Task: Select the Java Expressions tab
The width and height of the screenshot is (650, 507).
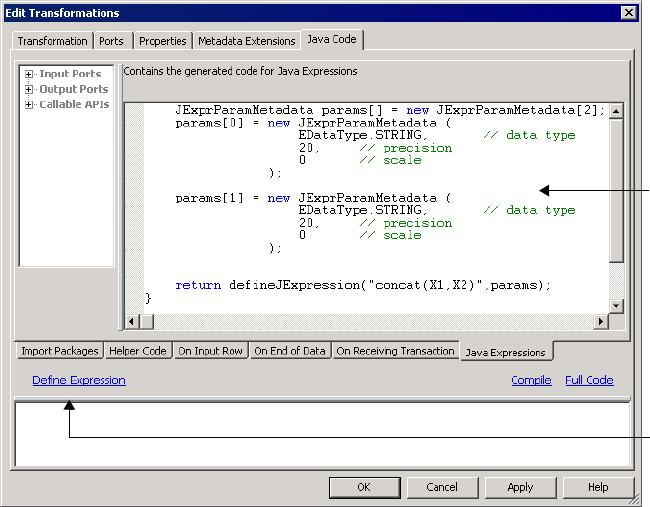Action: click(x=505, y=352)
